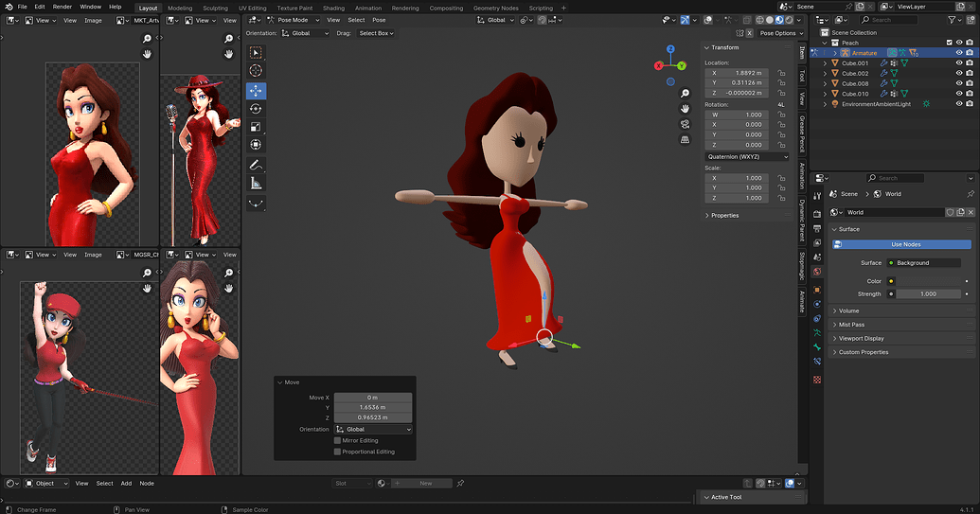Open the Bone properties tab icon

tap(817, 347)
